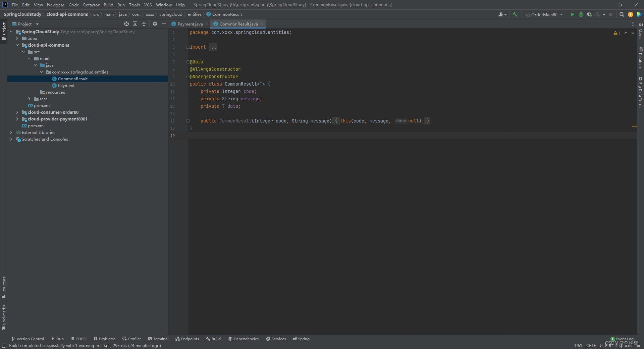Open the Maven tool window
Viewport: 644px width, 349px height.
(x=640, y=32)
